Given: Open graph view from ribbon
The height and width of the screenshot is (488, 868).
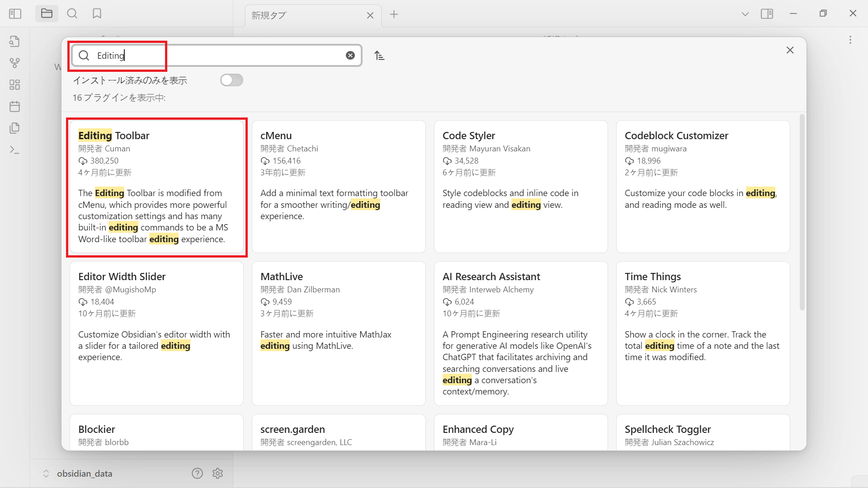Looking at the screenshot, I should 14,63.
